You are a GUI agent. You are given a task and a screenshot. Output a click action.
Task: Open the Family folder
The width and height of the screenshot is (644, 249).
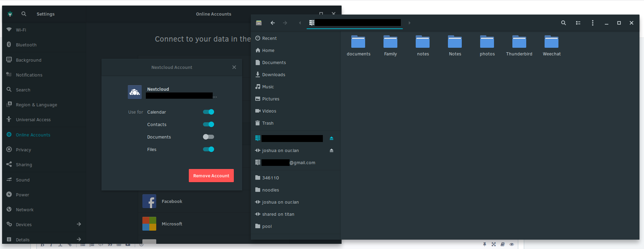point(390,45)
